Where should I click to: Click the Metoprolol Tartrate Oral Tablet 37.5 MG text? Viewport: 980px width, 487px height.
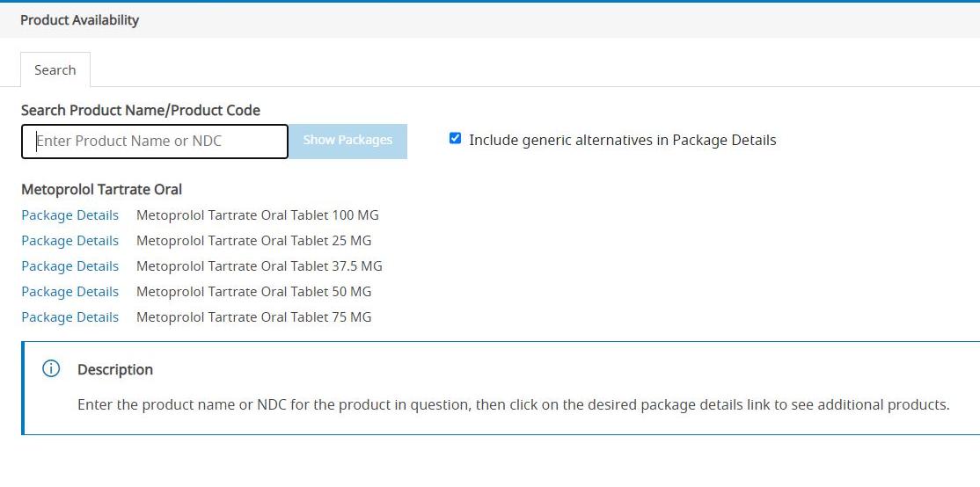pyautogui.click(x=259, y=266)
